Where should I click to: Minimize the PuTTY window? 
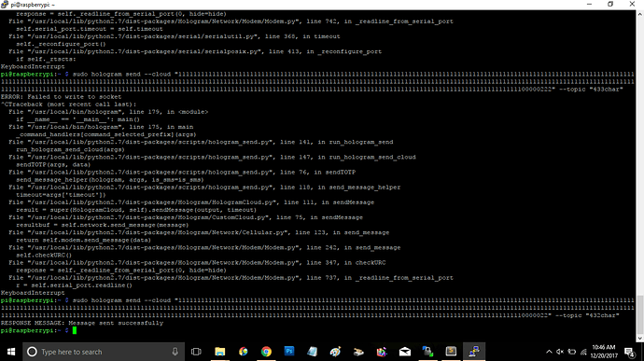(x=589, y=4)
